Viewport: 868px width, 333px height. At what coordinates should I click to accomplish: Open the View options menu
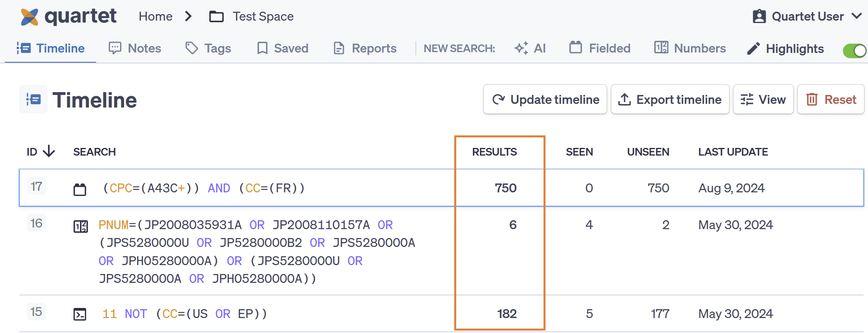[x=763, y=99]
